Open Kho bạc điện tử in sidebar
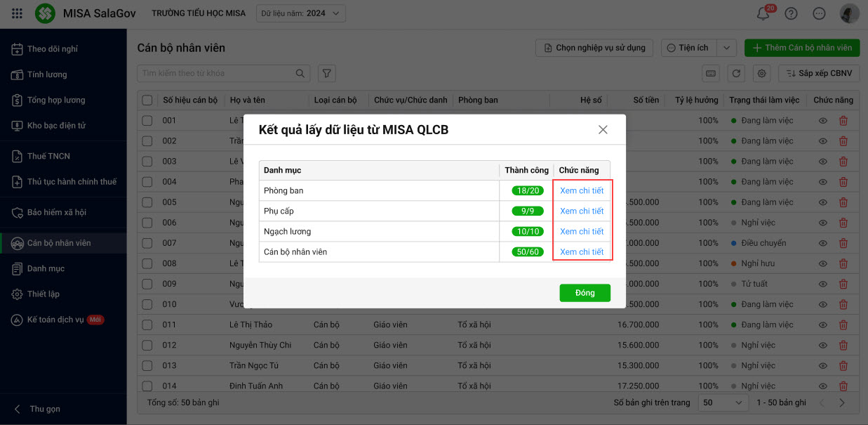Screen dimensions: 868x425 point(63,126)
